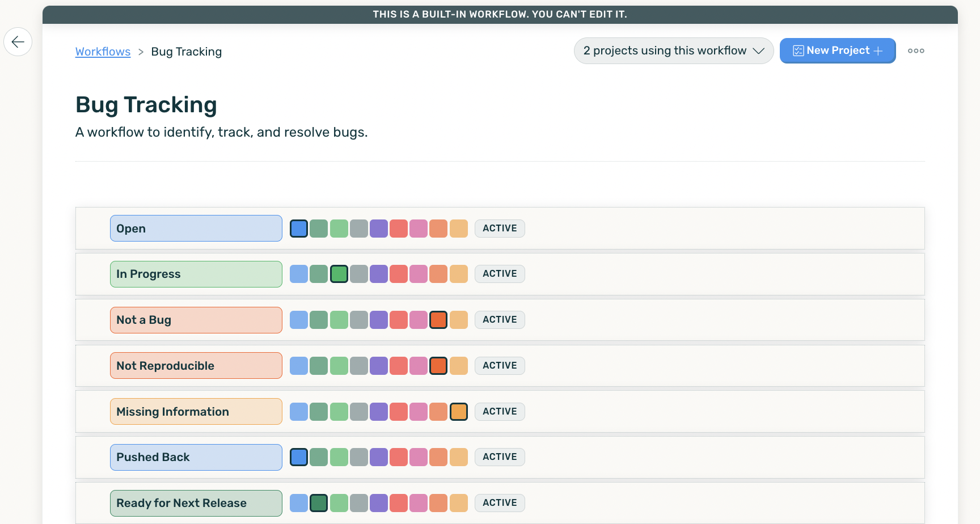Click the New Project button
Image resolution: width=980 pixels, height=524 pixels.
point(838,50)
